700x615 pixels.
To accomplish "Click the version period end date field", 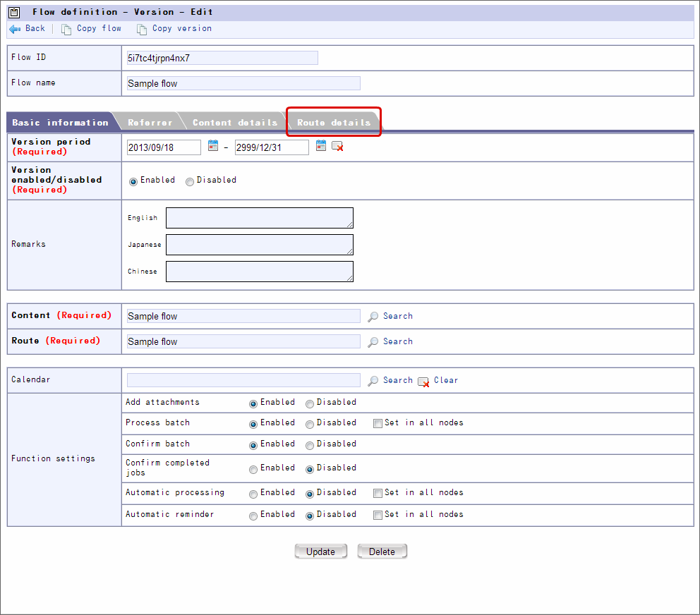I will (x=272, y=147).
